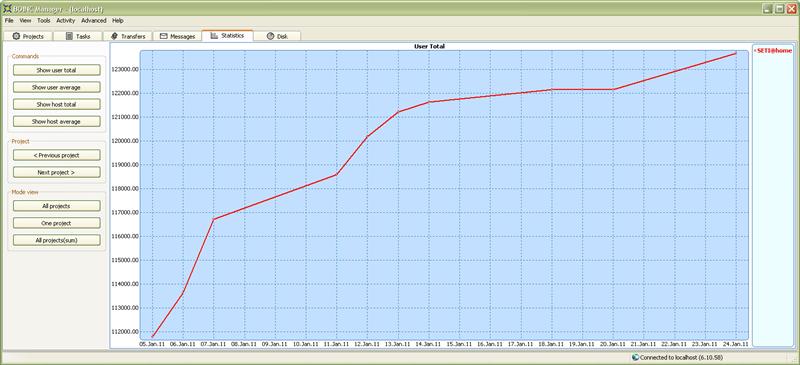Image resolution: width=800 pixels, height=365 pixels.
Task: Go to the Messages tab
Action: (177, 36)
